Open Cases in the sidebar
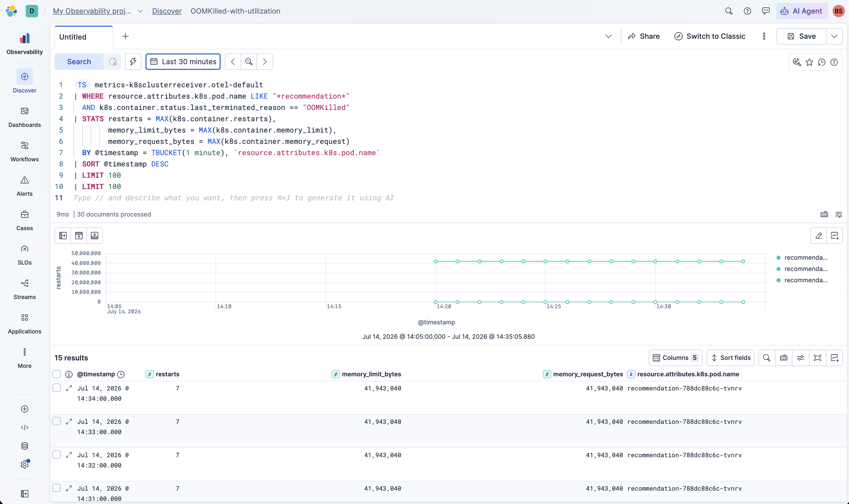849x504 pixels. click(x=24, y=220)
